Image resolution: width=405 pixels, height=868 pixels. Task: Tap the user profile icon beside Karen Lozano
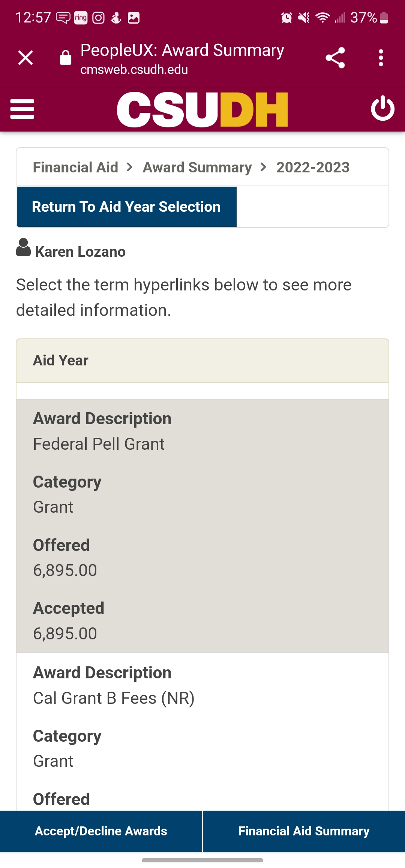pos(23,248)
